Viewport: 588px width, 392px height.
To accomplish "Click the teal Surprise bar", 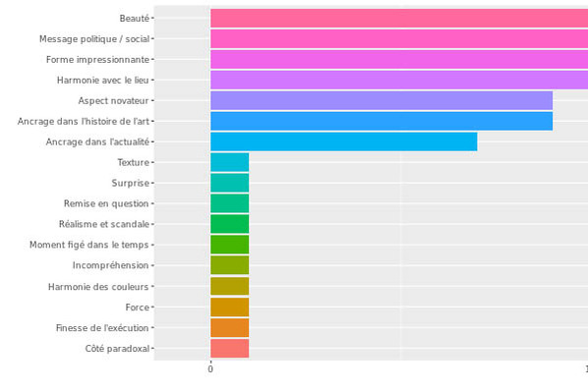I will click(229, 183).
